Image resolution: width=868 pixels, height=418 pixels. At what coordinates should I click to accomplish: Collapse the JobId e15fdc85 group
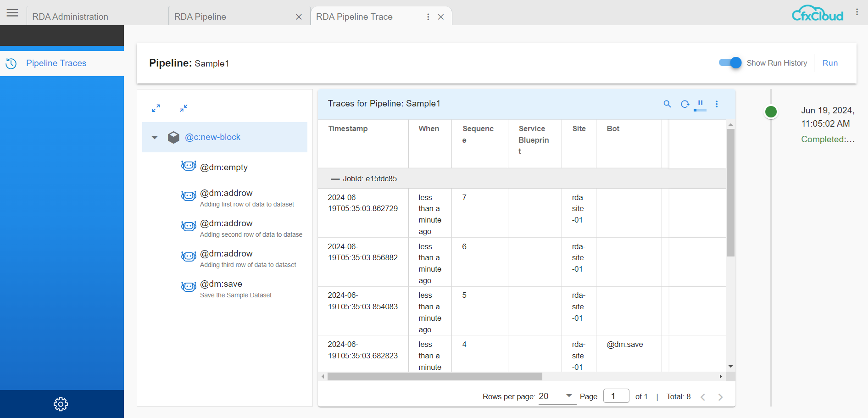pos(335,179)
